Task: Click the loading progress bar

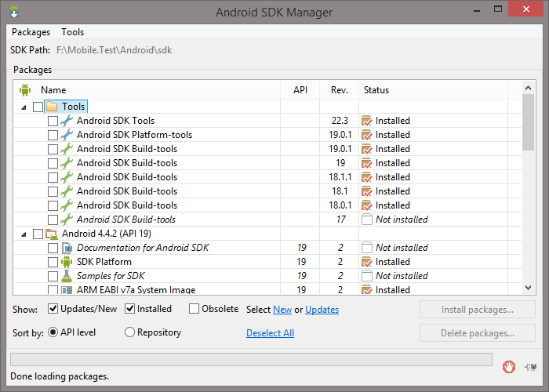Action: pos(251,359)
